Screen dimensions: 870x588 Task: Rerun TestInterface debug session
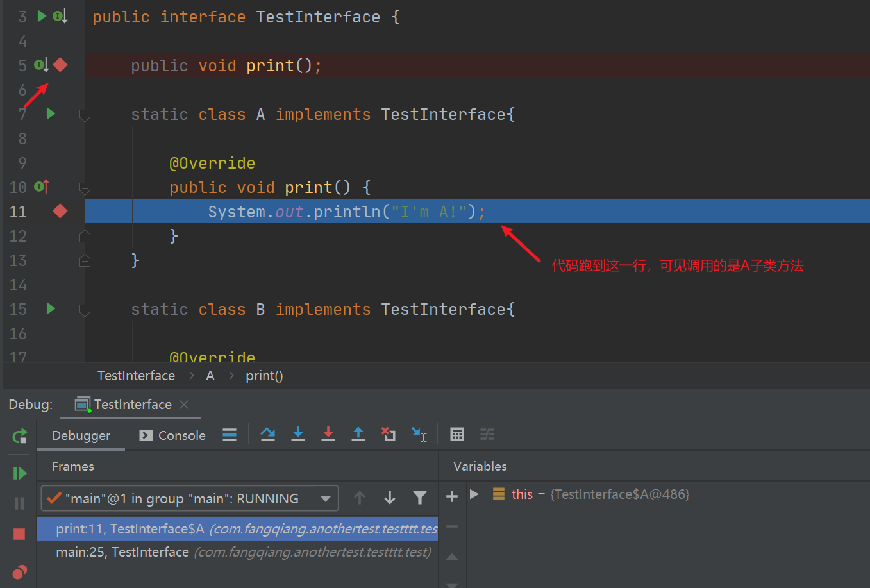coord(20,436)
